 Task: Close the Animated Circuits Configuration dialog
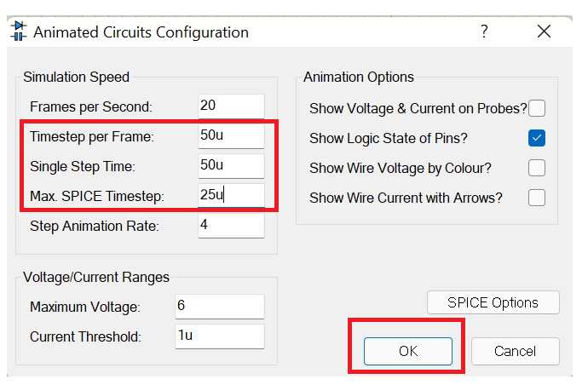544,32
